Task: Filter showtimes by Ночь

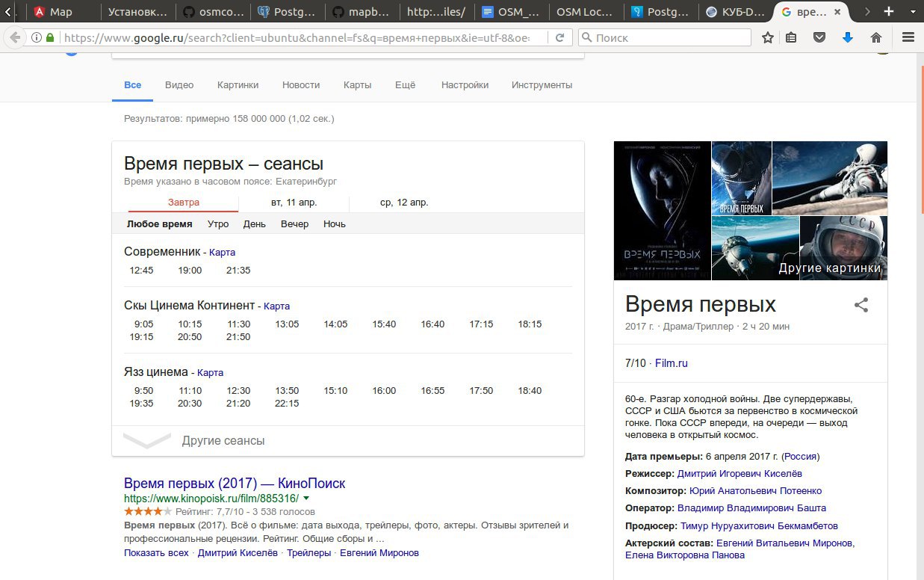Action: click(x=335, y=224)
